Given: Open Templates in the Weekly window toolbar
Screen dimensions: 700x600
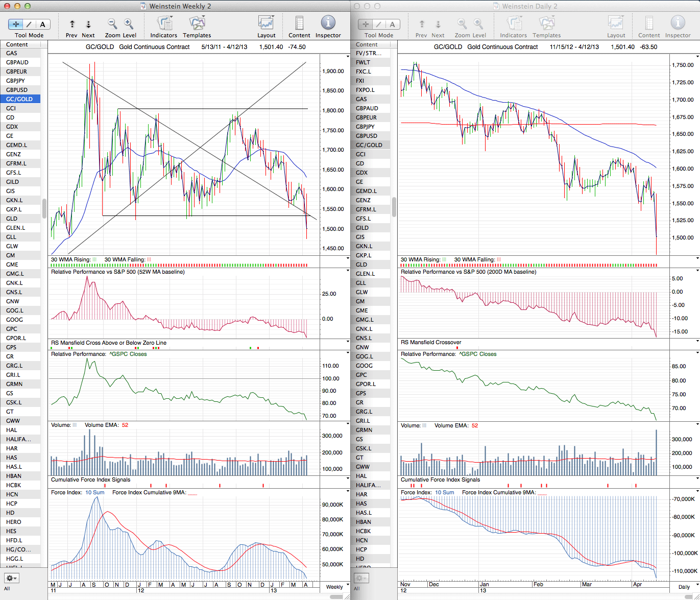Looking at the screenshot, I should click(x=197, y=24).
